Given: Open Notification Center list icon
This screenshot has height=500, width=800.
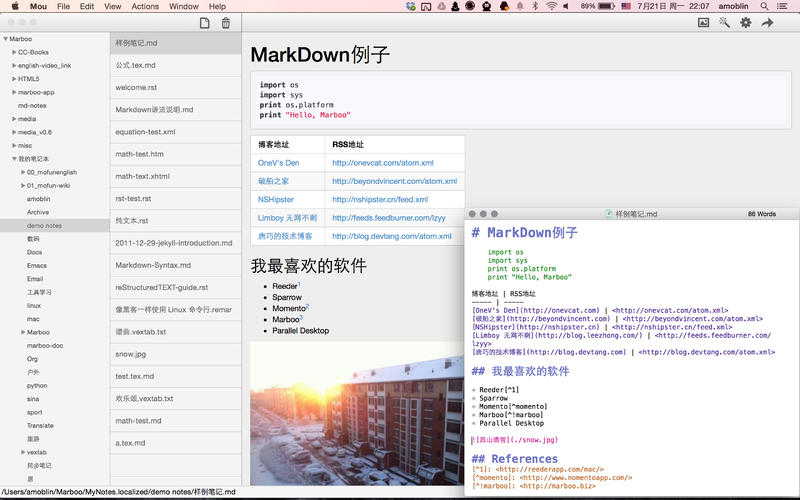Looking at the screenshot, I should point(782,6).
